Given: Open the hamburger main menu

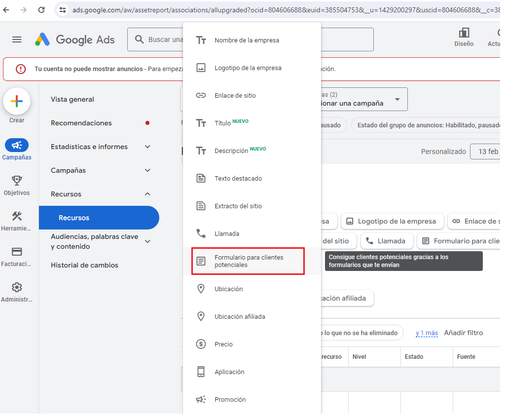Looking at the screenshot, I should click(17, 39).
